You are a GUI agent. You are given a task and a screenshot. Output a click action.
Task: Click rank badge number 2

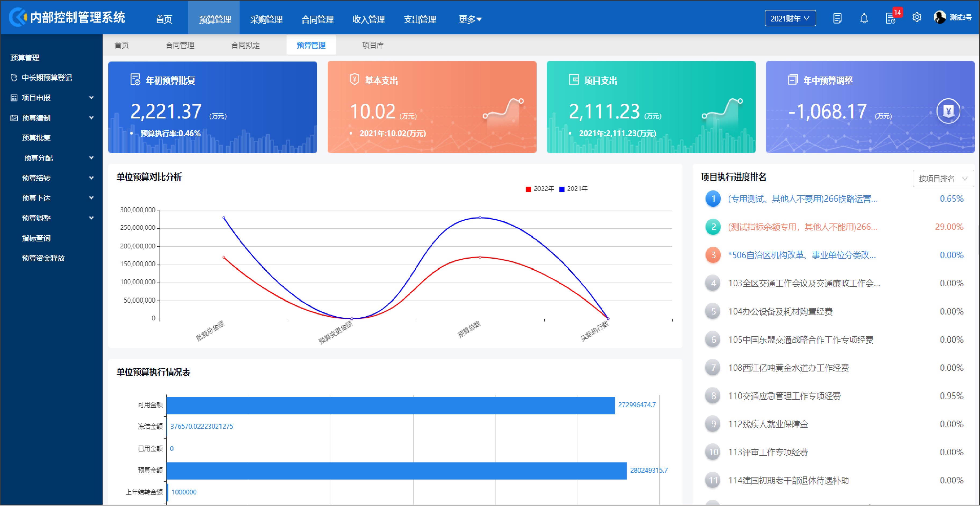713,227
